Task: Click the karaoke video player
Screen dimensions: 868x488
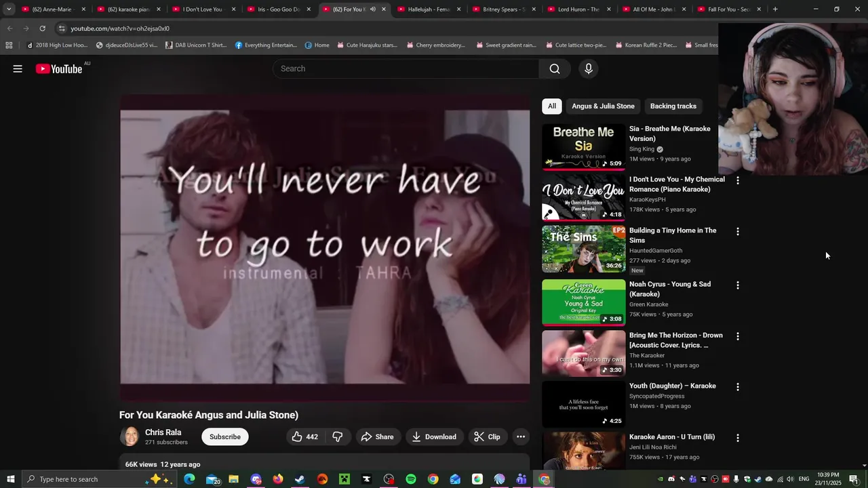Action: 325,247
